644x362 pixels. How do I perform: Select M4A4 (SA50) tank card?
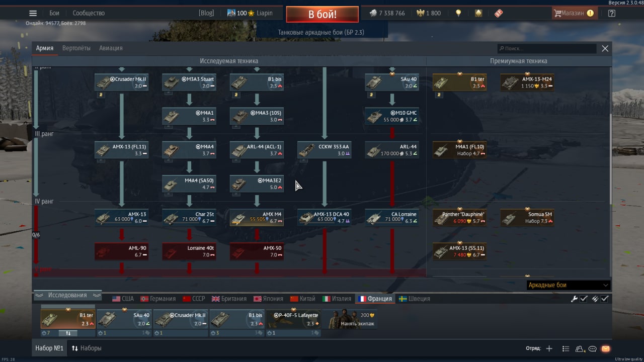point(189,184)
